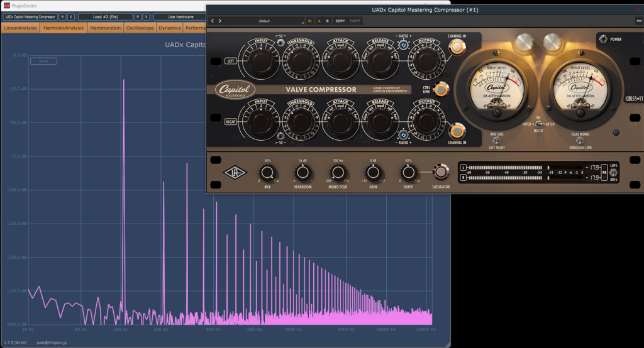Open the UA logo on compressor panel
This screenshot has height=348, width=644.
pyautogui.click(x=235, y=172)
